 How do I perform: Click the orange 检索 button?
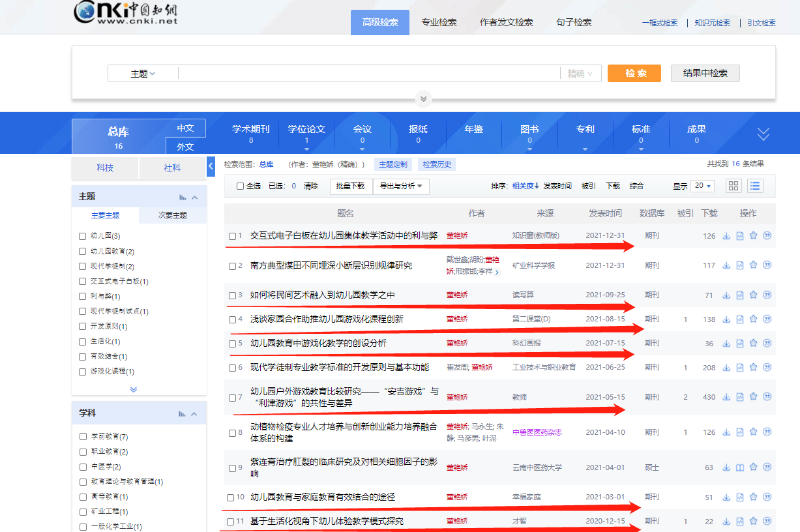pos(634,73)
